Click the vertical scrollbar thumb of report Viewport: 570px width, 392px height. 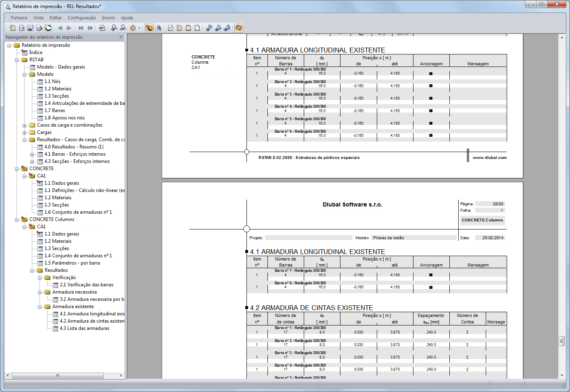[562, 341]
